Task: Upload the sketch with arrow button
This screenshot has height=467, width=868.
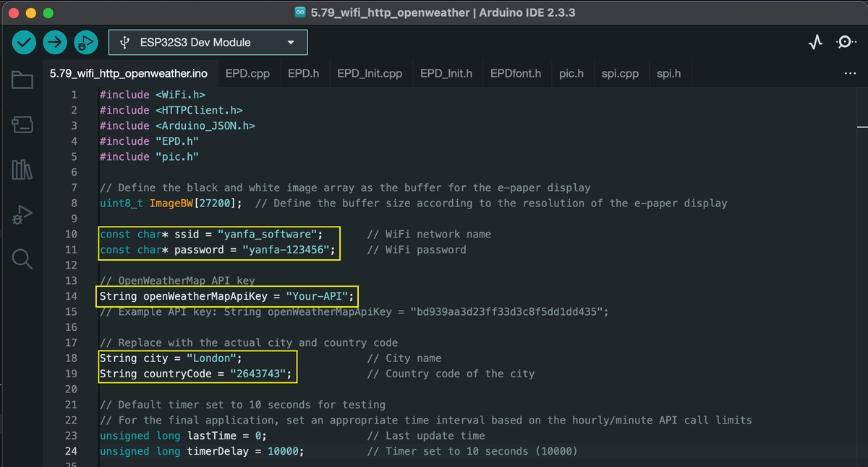Action: tap(54, 42)
